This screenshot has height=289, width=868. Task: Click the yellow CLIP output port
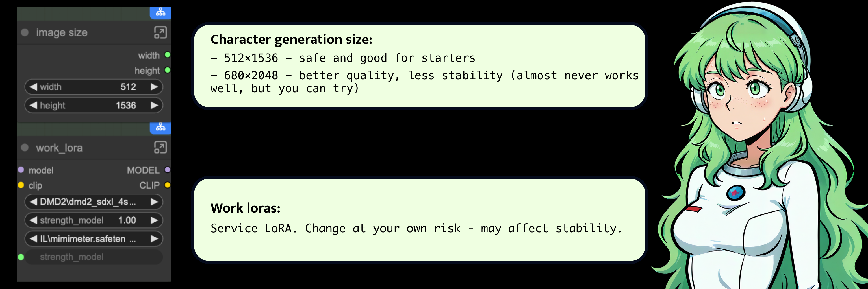pyautogui.click(x=168, y=185)
